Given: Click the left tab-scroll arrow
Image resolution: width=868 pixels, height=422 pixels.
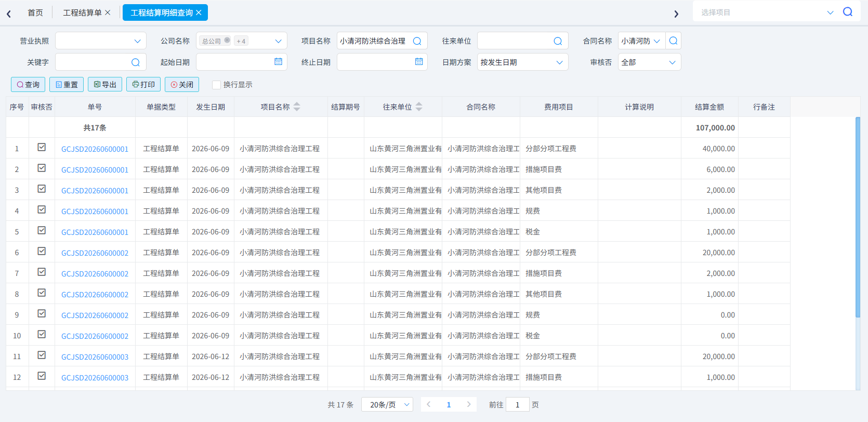Looking at the screenshot, I should pyautogui.click(x=9, y=14).
